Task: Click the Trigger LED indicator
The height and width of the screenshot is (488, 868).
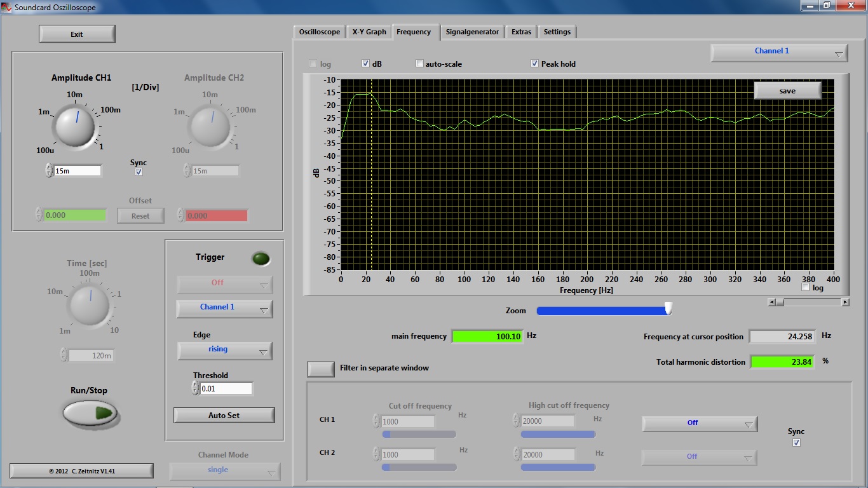Action: click(x=261, y=259)
